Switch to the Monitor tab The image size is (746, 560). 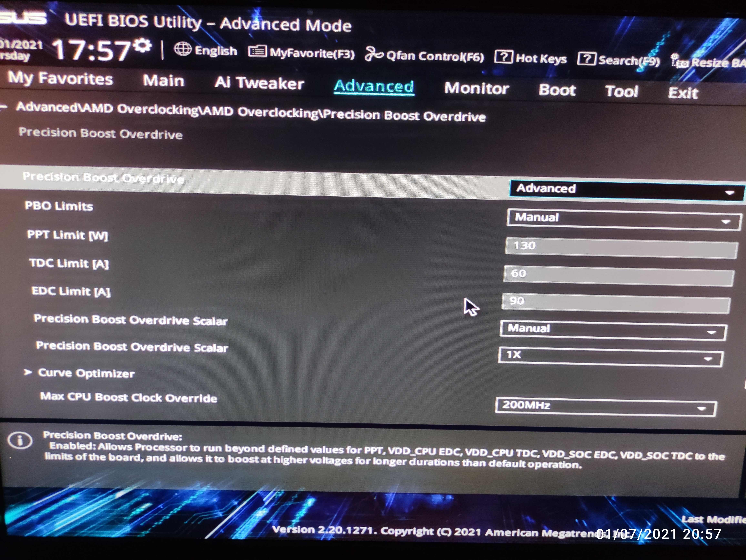click(x=476, y=88)
